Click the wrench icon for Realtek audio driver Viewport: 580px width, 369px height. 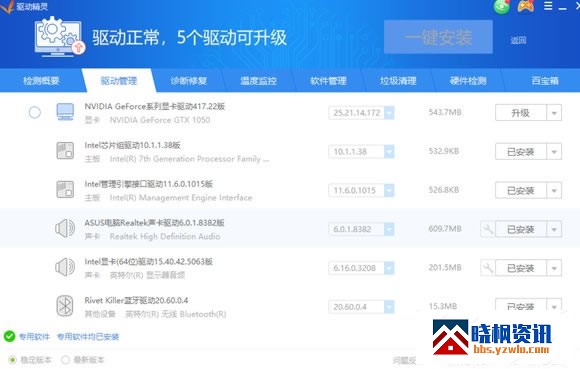point(488,229)
